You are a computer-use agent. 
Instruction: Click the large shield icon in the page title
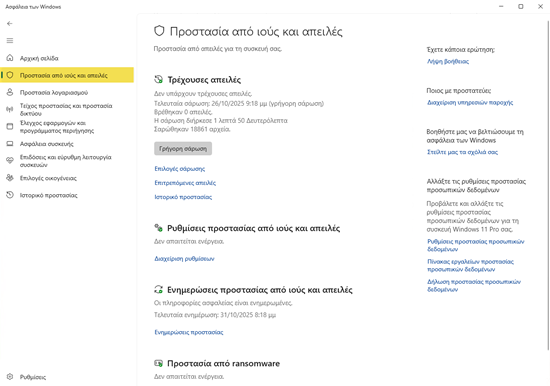159,31
